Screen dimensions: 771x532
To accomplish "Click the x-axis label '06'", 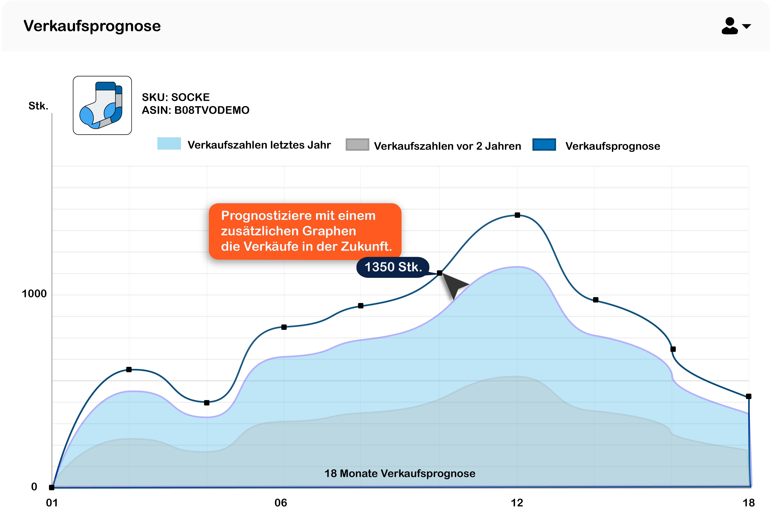I will (x=281, y=503).
